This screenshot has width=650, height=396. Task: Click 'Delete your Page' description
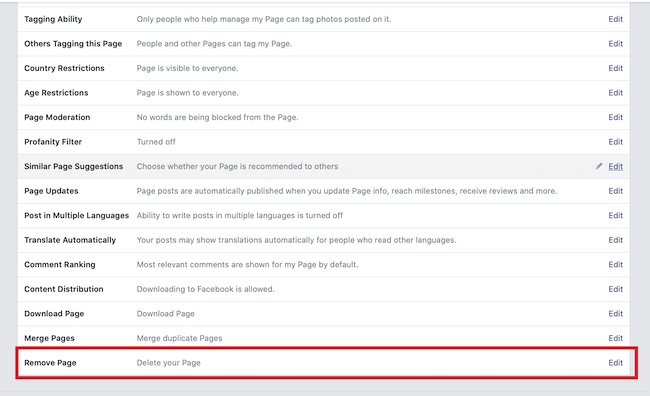[168, 362]
